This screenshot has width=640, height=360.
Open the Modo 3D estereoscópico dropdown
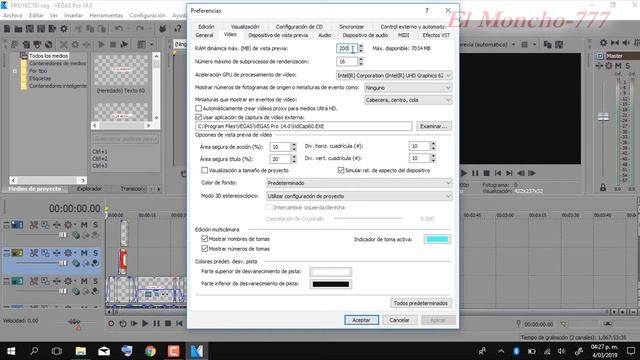pyautogui.click(x=359, y=196)
